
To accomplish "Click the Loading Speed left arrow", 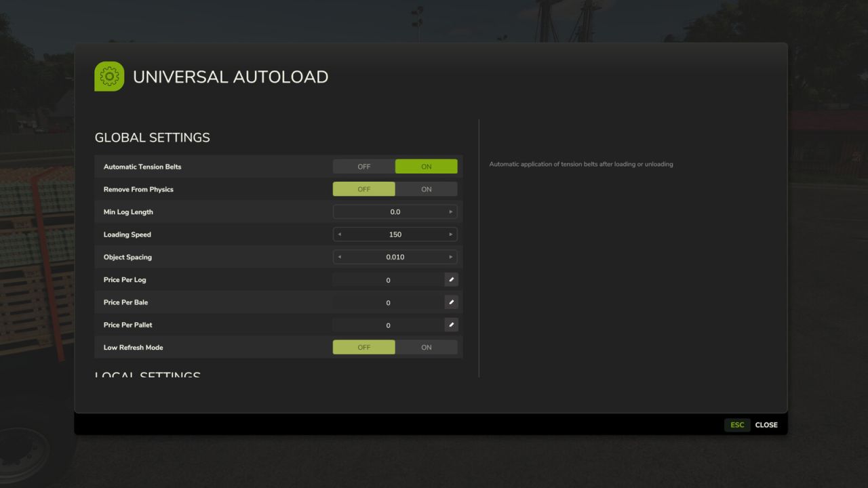I will (339, 234).
